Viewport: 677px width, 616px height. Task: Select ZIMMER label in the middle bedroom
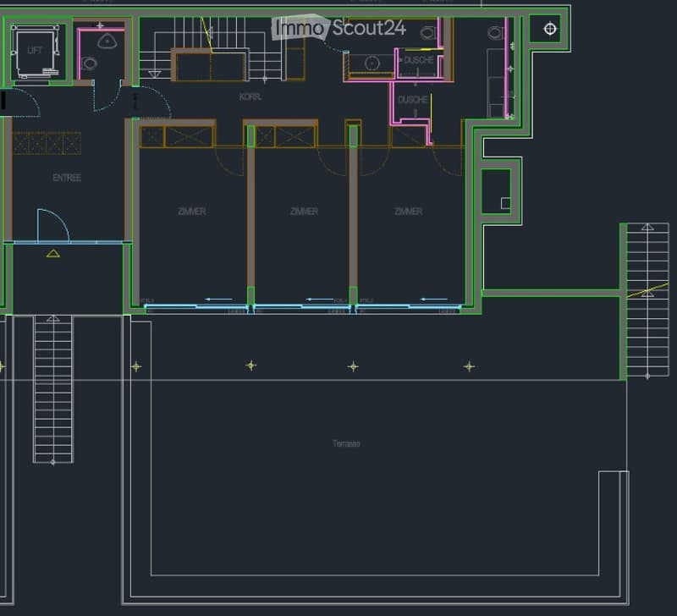point(304,211)
